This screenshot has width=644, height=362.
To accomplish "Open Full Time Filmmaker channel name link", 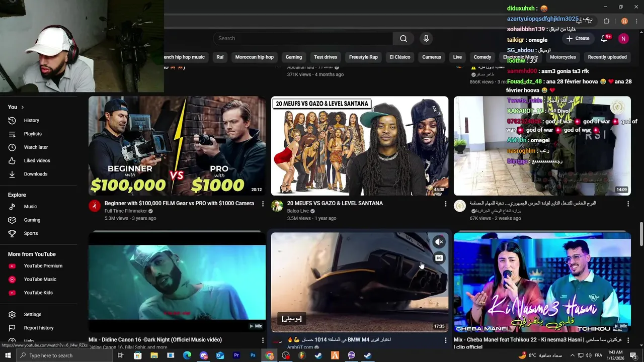I will pyautogui.click(x=126, y=211).
